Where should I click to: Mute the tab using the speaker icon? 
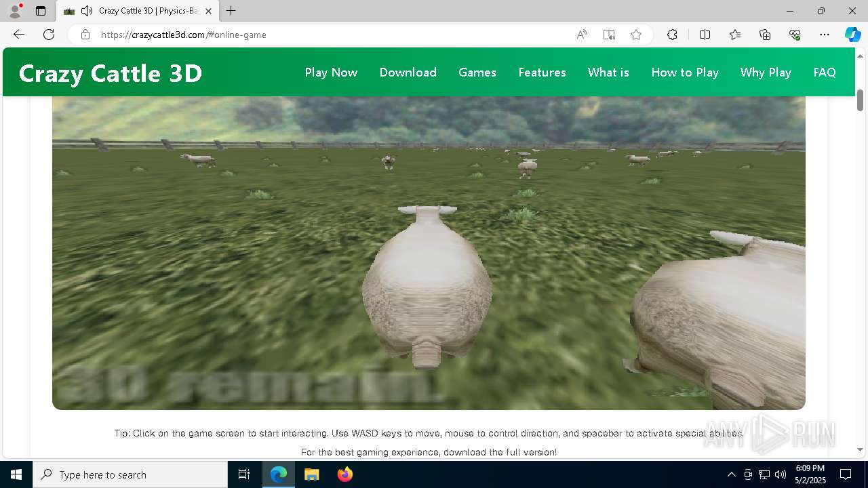tap(86, 11)
